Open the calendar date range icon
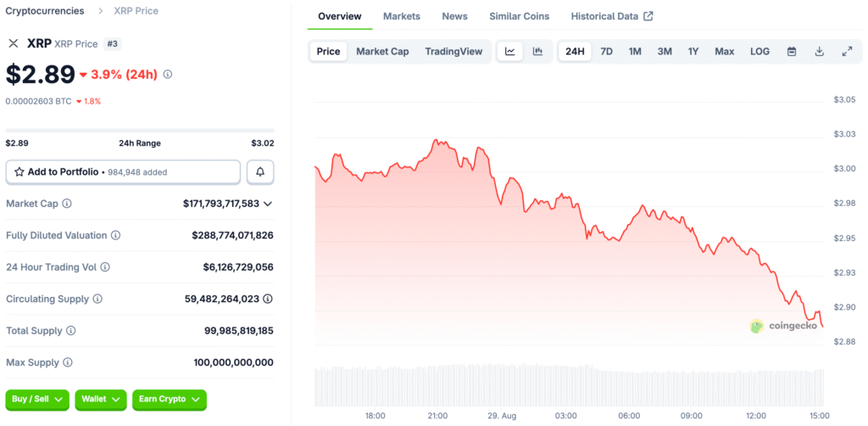The image size is (868, 426). tap(792, 52)
